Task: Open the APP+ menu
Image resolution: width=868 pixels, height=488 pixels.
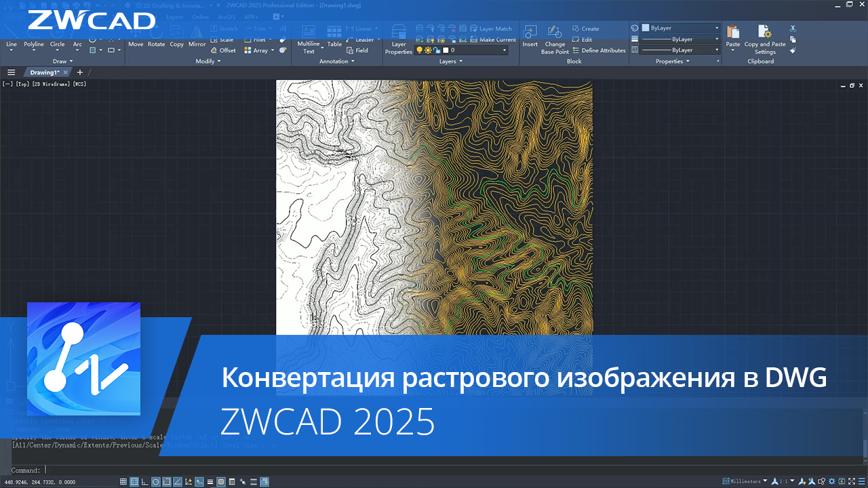Action: 252,16
